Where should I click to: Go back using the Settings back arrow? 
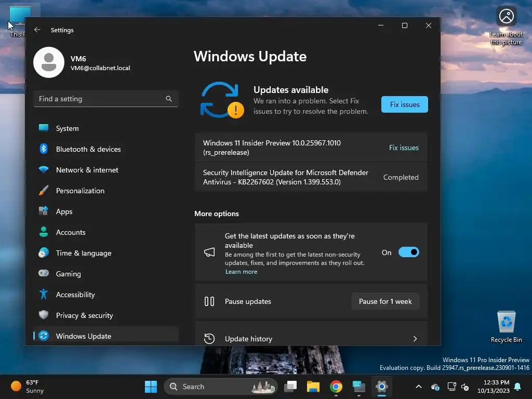click(37, 30)
